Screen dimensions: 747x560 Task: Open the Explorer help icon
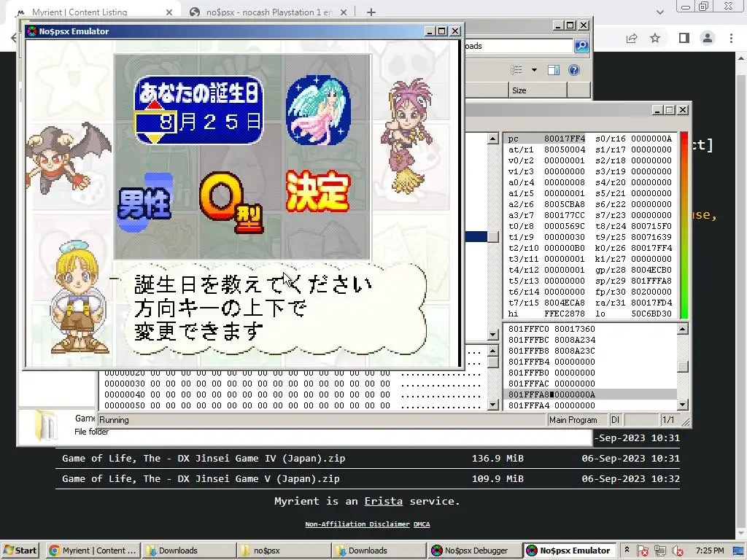coord(574,70)
